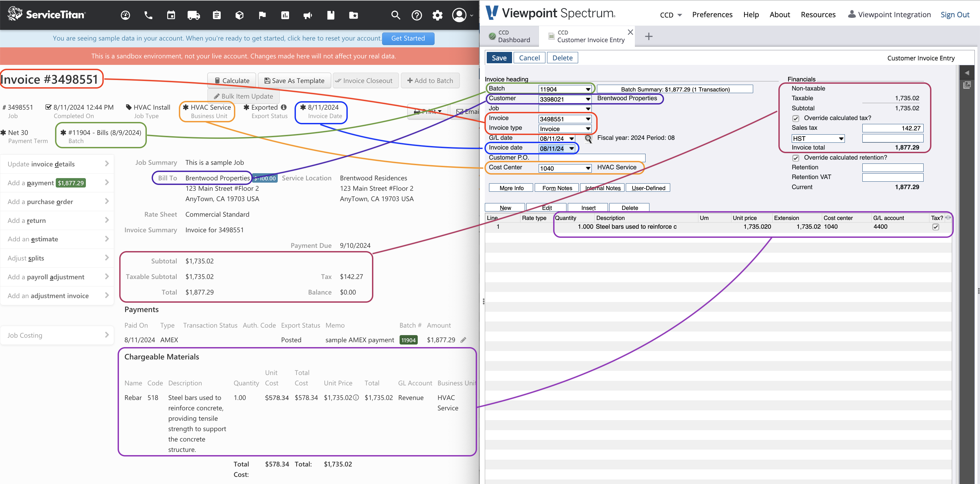This screenshot has width=980, height=484.
Task: Click Bulk Item Update button
Action: click(x=243, y=96)
